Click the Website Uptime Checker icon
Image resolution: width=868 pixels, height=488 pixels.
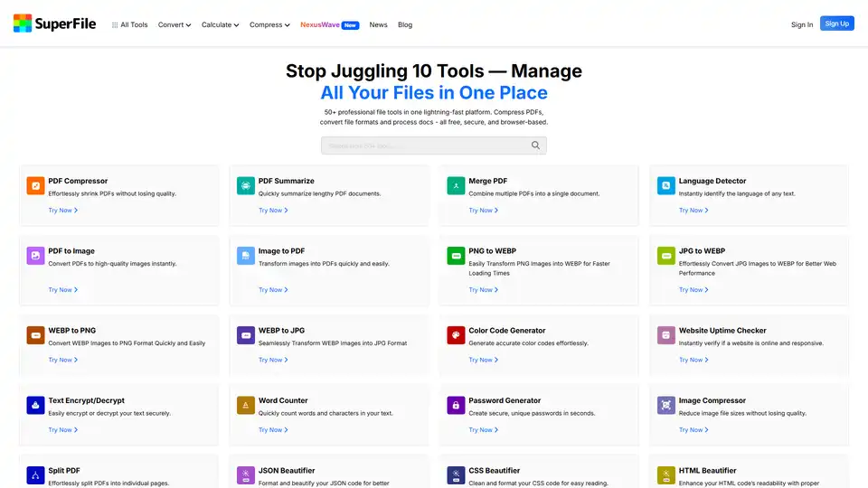pos(666,335)
